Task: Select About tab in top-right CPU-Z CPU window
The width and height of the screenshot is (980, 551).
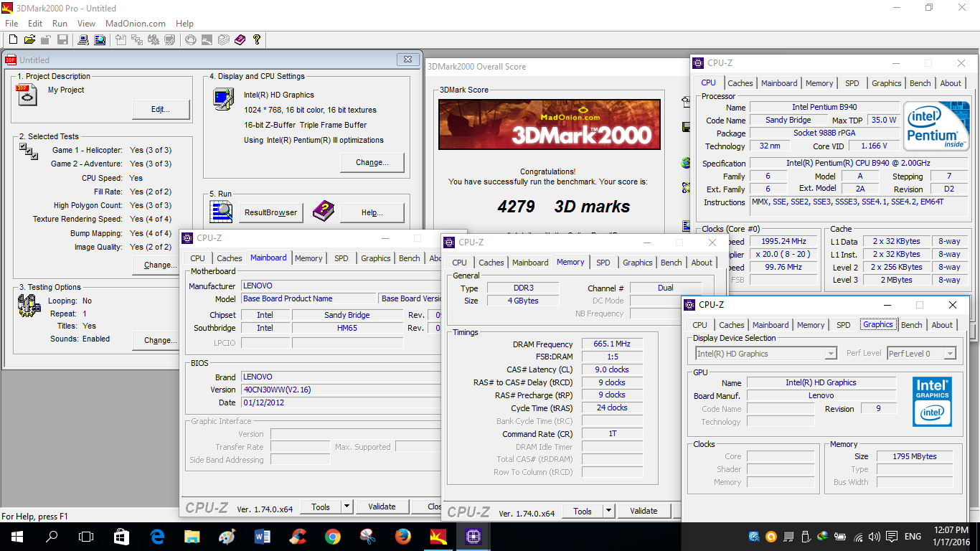Action: [x=951, y=83]
